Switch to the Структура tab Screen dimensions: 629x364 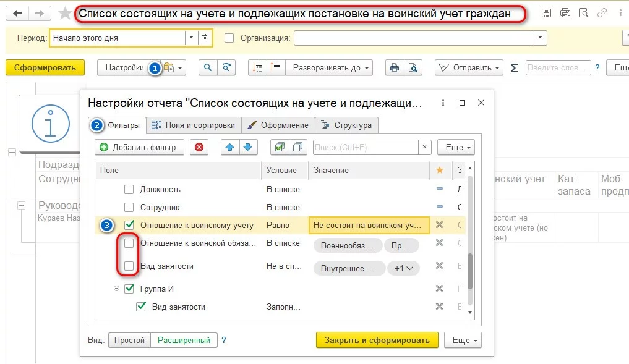[x=346, y=125]
